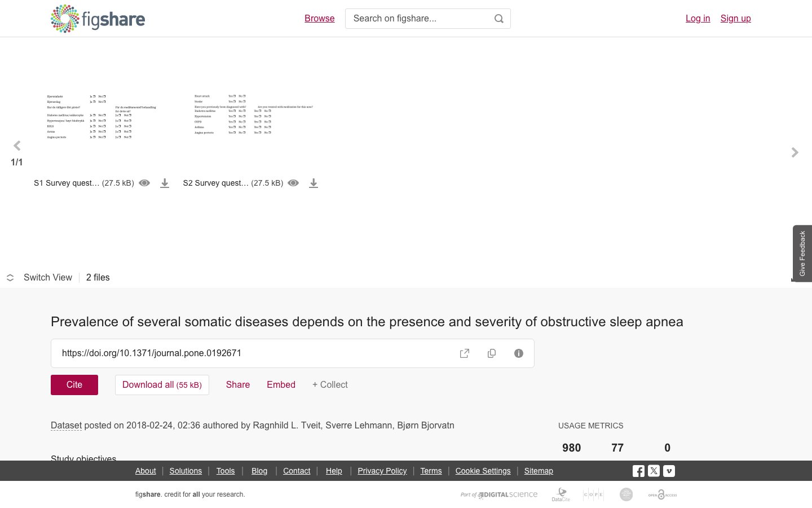
Task: Click the Cite button
Action: pyautogui.click(x=74, y=385)
